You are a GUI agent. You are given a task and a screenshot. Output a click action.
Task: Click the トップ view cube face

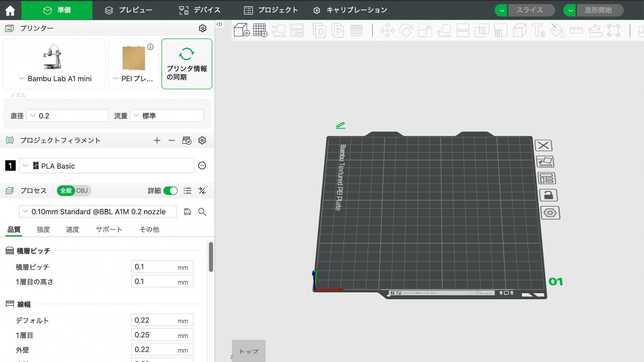[249, 351]
